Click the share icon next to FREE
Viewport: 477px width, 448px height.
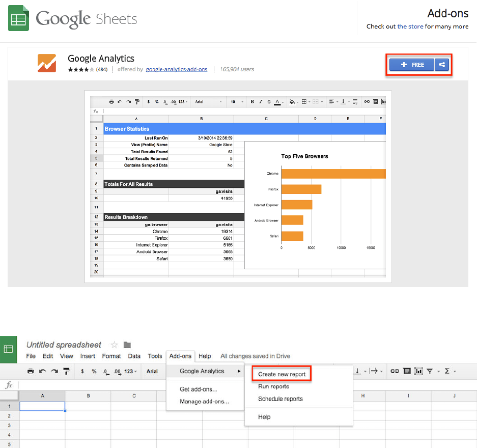click(x=442, y=65)
